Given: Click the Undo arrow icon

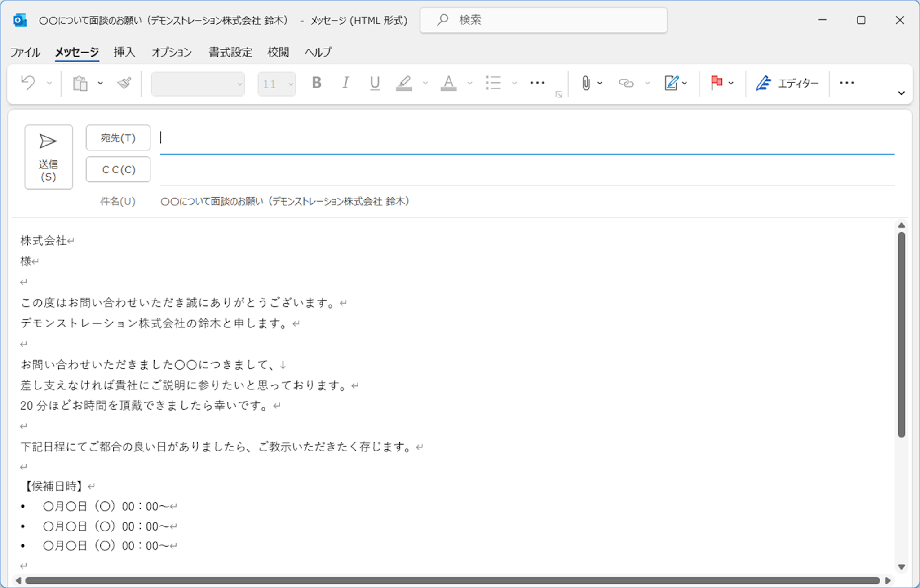Looking at the screenshot, I should 28,83.
